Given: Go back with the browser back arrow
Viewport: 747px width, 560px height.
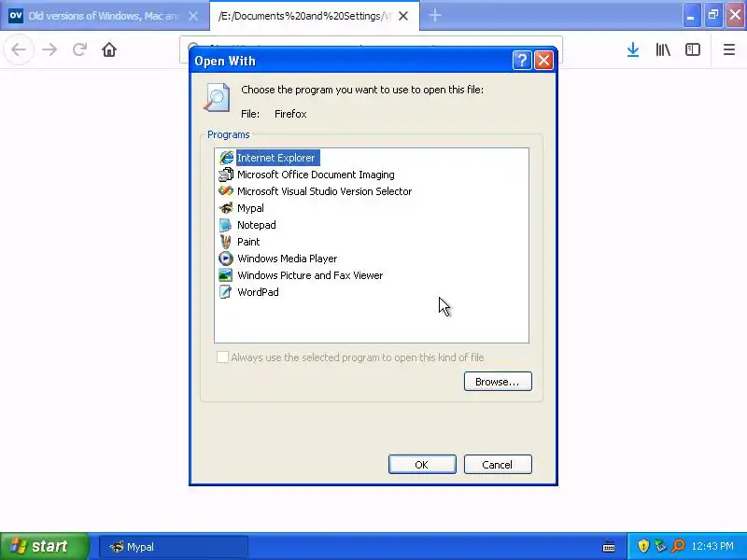Looking at the screenshot, I should click(x=19, y=49).
